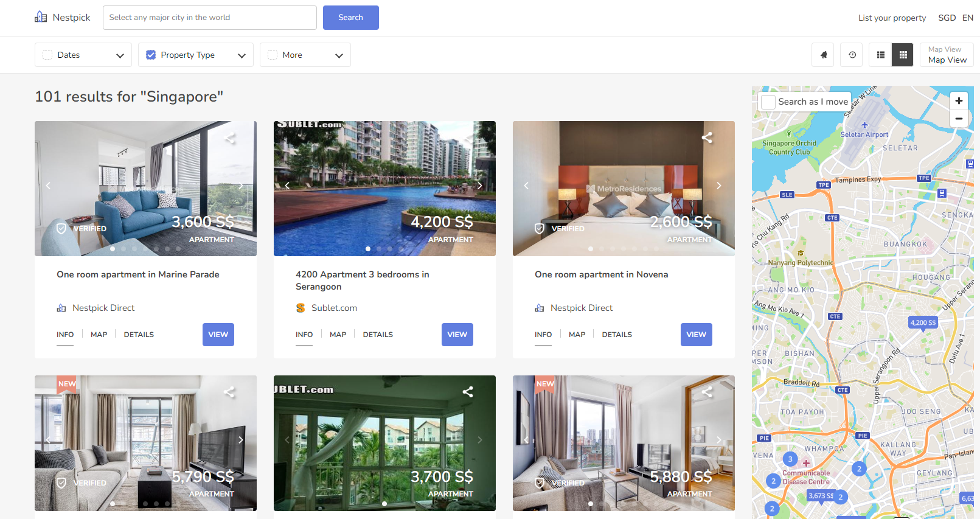Open MAP tab of Serangoon listing
This screenshot has width=980, height=519.
338,335
